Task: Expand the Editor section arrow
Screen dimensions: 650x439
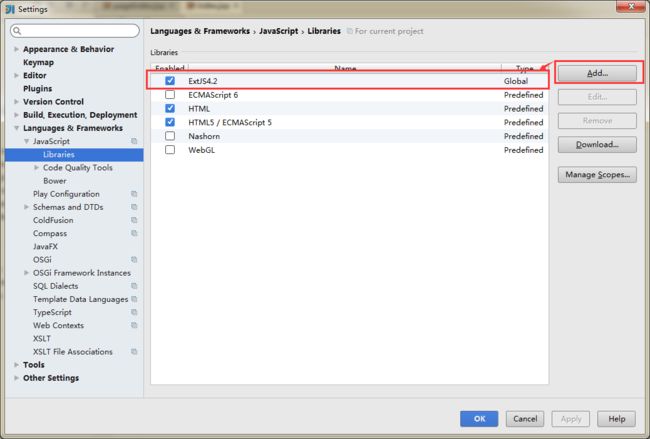Action: 17,75
